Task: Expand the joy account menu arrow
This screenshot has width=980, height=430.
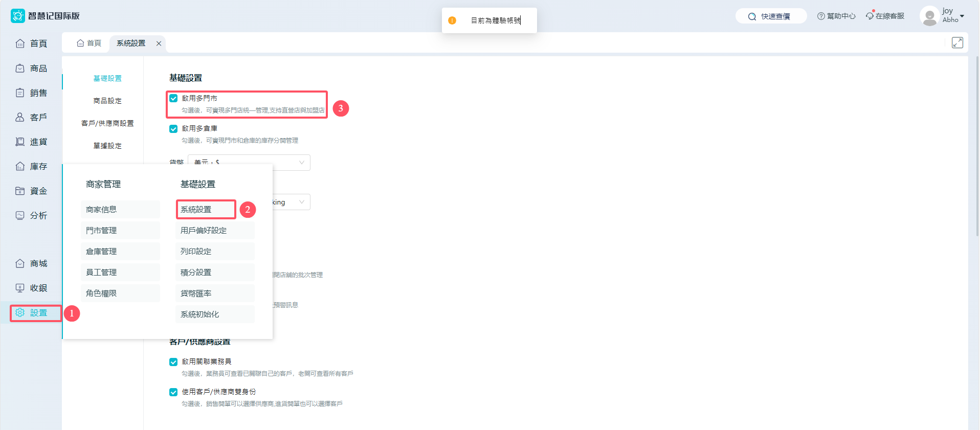Action: [962, 16]
